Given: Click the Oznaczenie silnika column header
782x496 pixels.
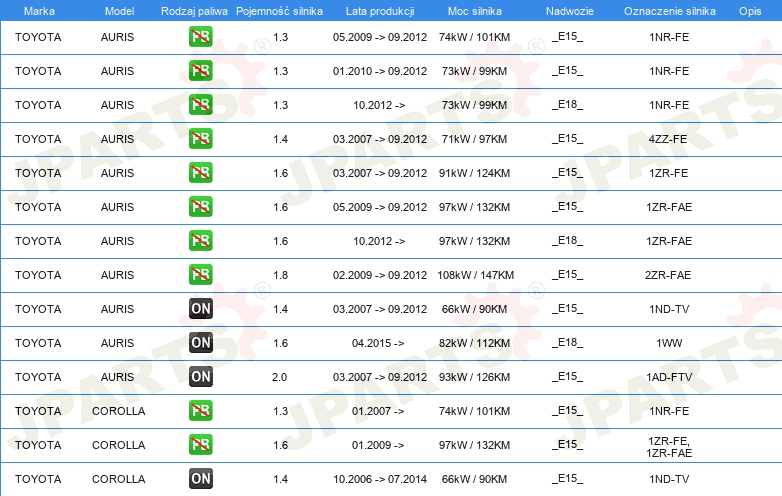Looking at the screenshot, I should coord(668,10).
